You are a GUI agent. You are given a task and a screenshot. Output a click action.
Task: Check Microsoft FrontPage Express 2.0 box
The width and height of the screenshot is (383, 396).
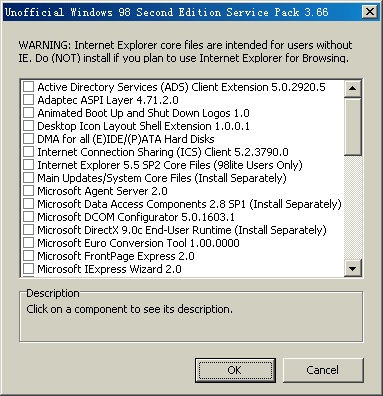coord(28,256)
